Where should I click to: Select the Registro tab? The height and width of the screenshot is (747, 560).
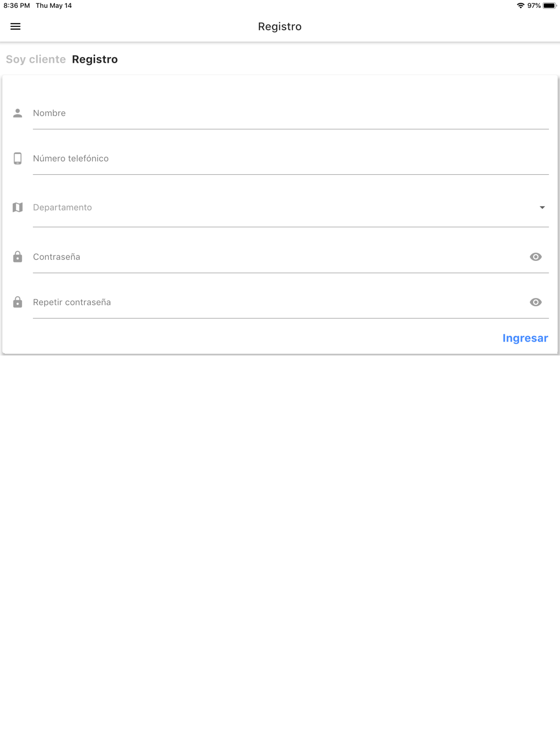tap(95, 59)
